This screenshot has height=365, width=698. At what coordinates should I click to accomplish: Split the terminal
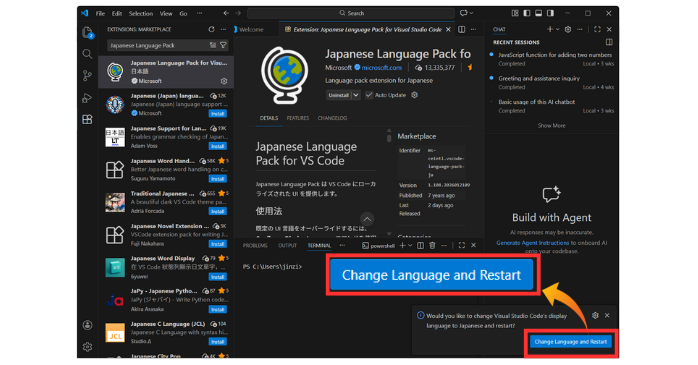(x=420, y=245)
